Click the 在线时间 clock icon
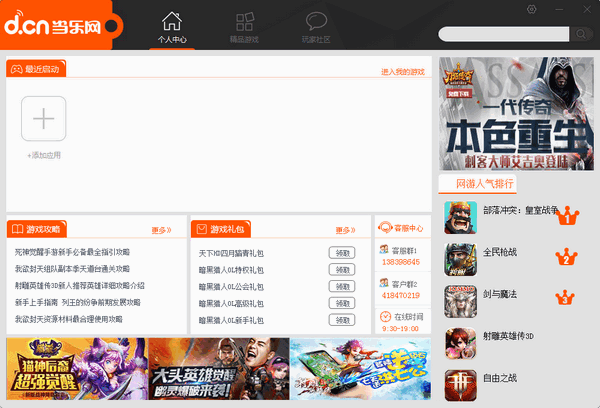 coord(385,317)
